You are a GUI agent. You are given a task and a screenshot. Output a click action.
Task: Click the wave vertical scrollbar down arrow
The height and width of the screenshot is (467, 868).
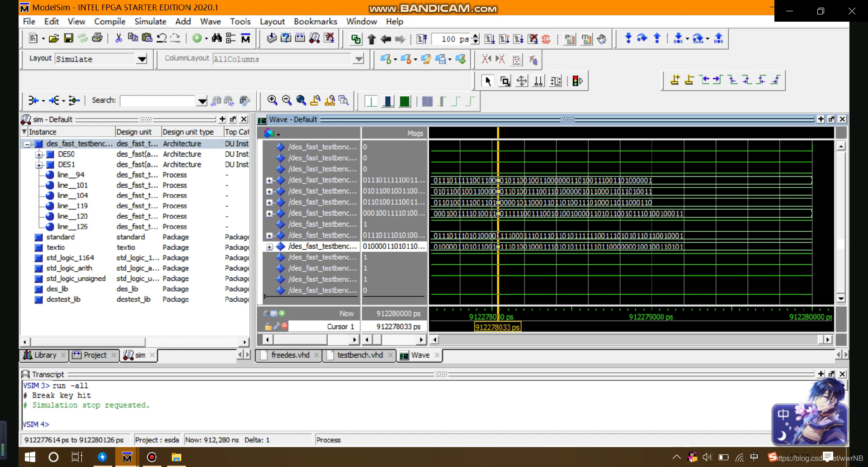point(841,298)
